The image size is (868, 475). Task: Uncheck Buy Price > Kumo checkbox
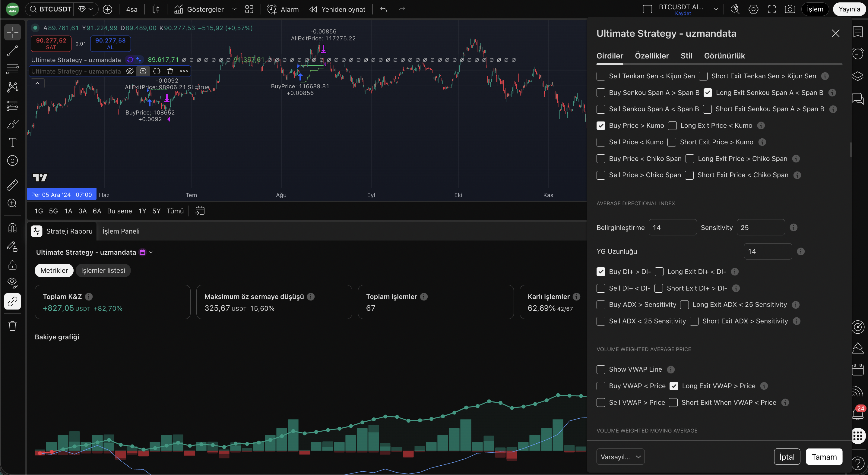point(601,126)
